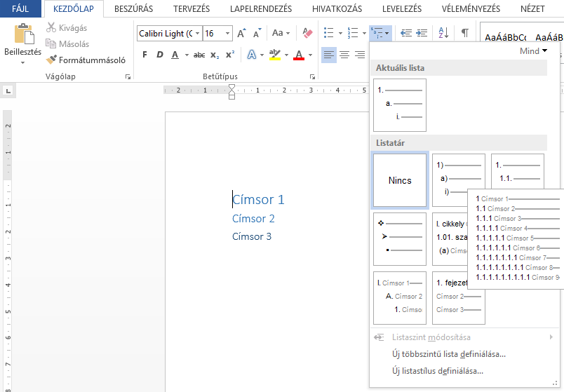
Task: Open the font name dropdown
Action: coord(197,33)
